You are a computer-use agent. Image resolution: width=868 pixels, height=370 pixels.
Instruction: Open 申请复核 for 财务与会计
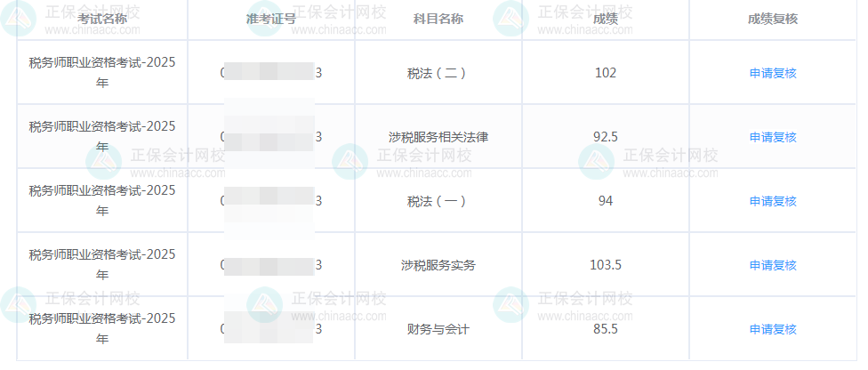click(773, 329)
